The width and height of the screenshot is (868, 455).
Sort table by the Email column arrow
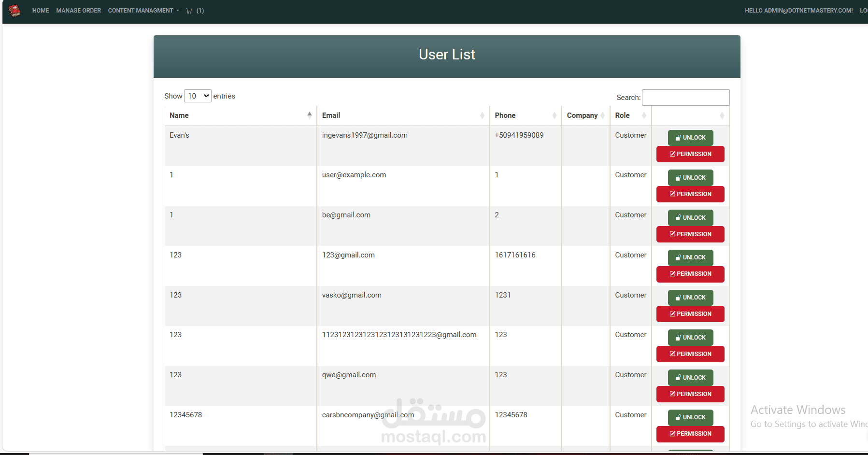pos(482,115)
